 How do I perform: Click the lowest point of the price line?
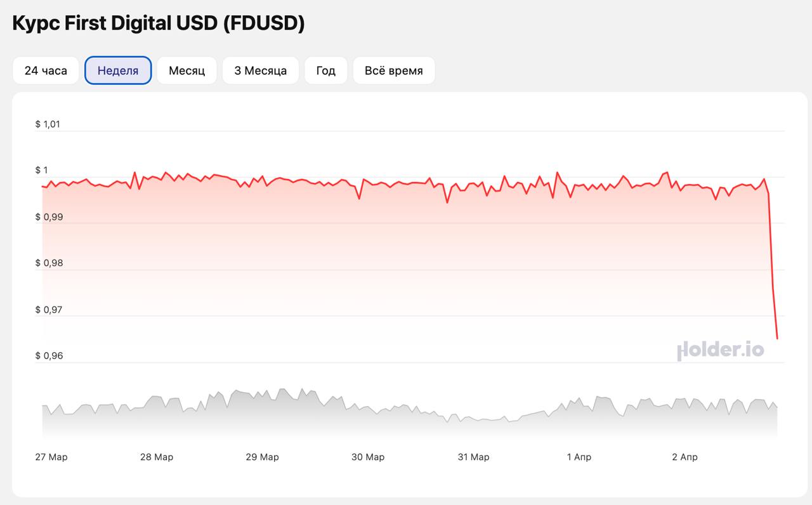coord(777,338)
